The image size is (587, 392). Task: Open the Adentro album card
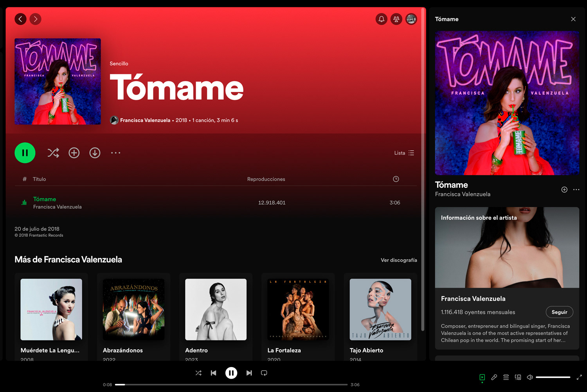coord(216,317)
